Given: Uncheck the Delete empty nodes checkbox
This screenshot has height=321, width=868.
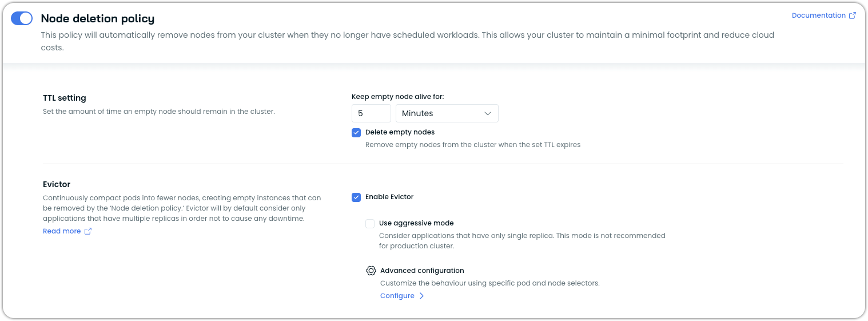Looking at the screenshot, I should 356,133.
